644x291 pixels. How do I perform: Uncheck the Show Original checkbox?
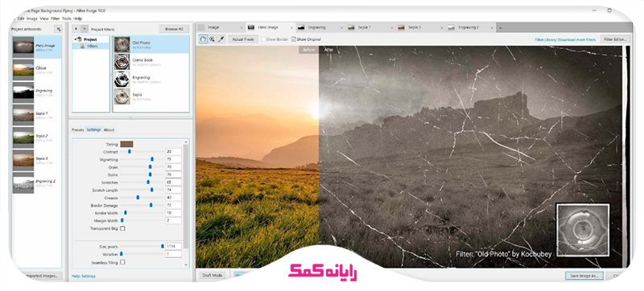[294, 39]
